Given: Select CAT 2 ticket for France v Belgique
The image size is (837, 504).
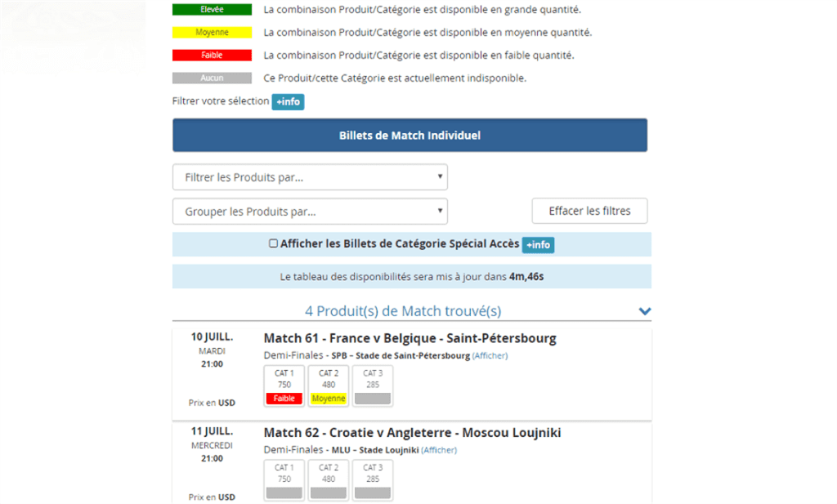Looking at the screenshot, I should (x=329, y=386).
